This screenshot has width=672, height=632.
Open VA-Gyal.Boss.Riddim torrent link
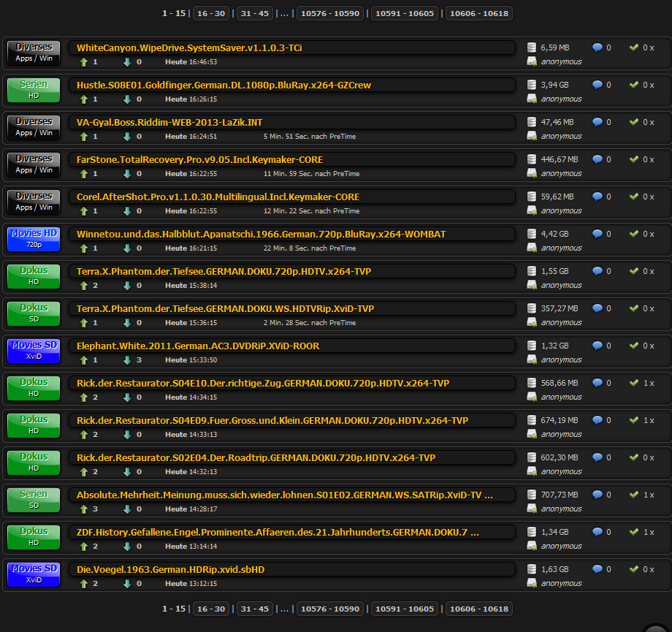(x=169, y=122)
